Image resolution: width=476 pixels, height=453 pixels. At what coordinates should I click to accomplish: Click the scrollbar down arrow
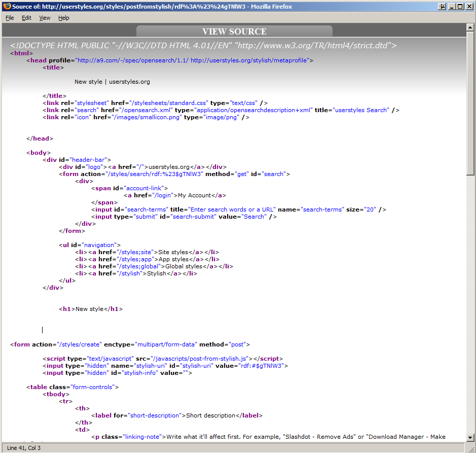pos(470,438)
